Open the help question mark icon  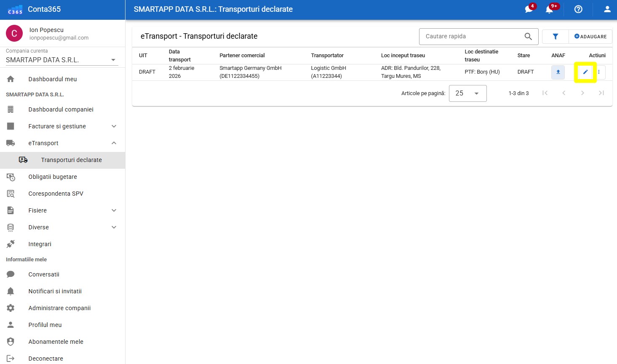click(578, 9)
